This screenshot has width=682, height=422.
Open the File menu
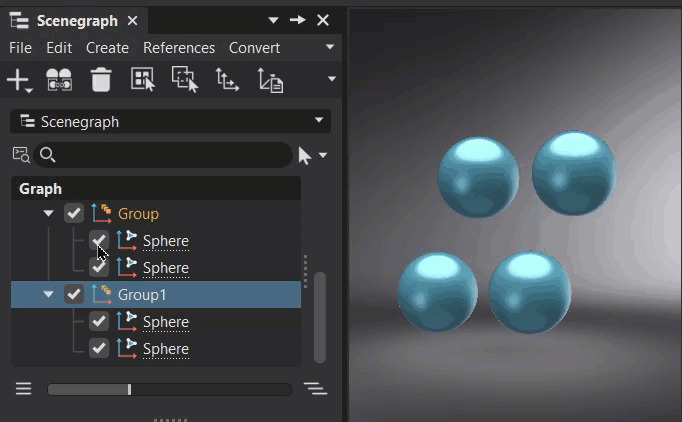click(x=20, y=48)
